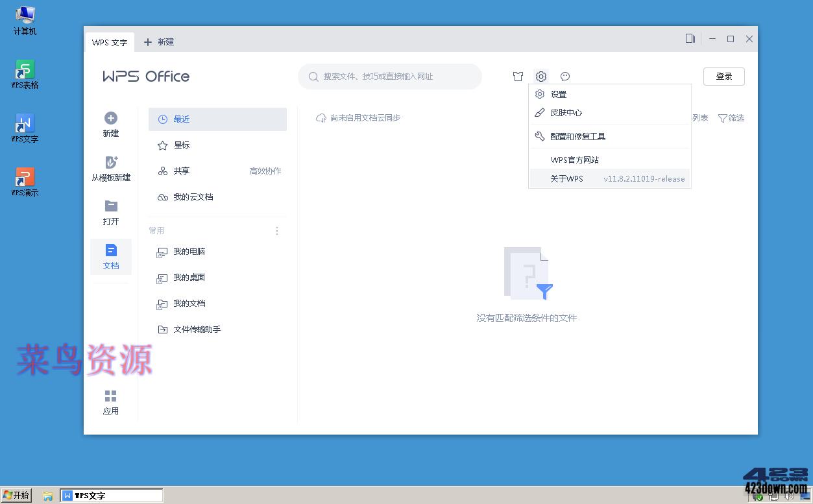Open the feedback smiley icon
The width and height of the screenshot is (813, 504).
pos(564,77)
